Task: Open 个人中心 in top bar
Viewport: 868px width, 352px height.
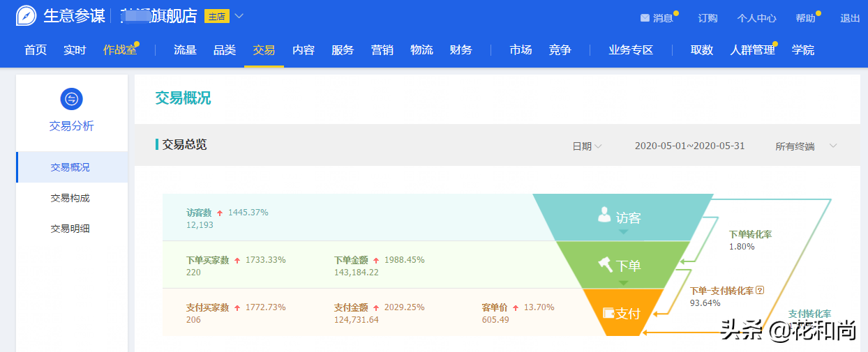Action: click(756, 18)
